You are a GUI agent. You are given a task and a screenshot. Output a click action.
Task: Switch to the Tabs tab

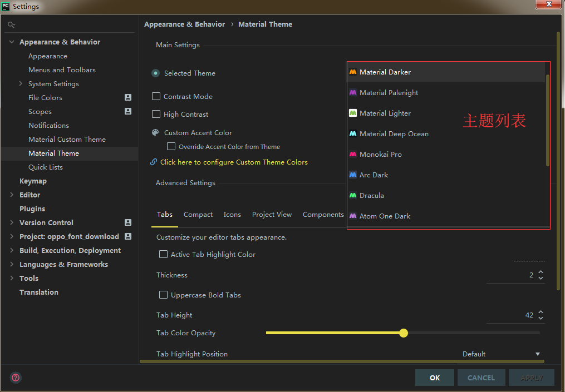click(165, 215)
